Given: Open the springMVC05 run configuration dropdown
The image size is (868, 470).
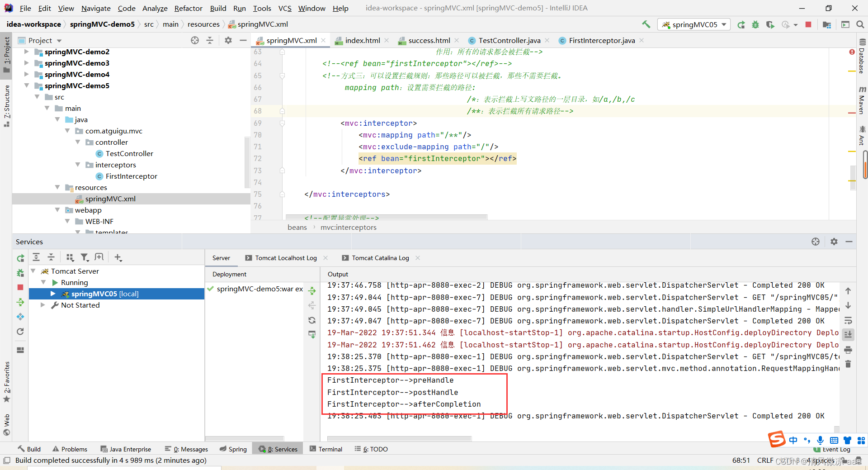Looking at the screenshot, I should click(694, 24).
